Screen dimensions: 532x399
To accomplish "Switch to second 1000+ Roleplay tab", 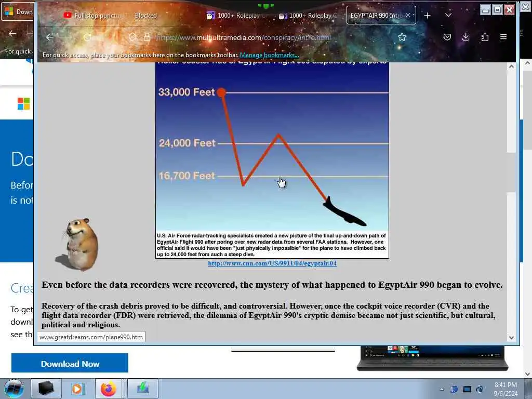I will click(x=308, y=15).
